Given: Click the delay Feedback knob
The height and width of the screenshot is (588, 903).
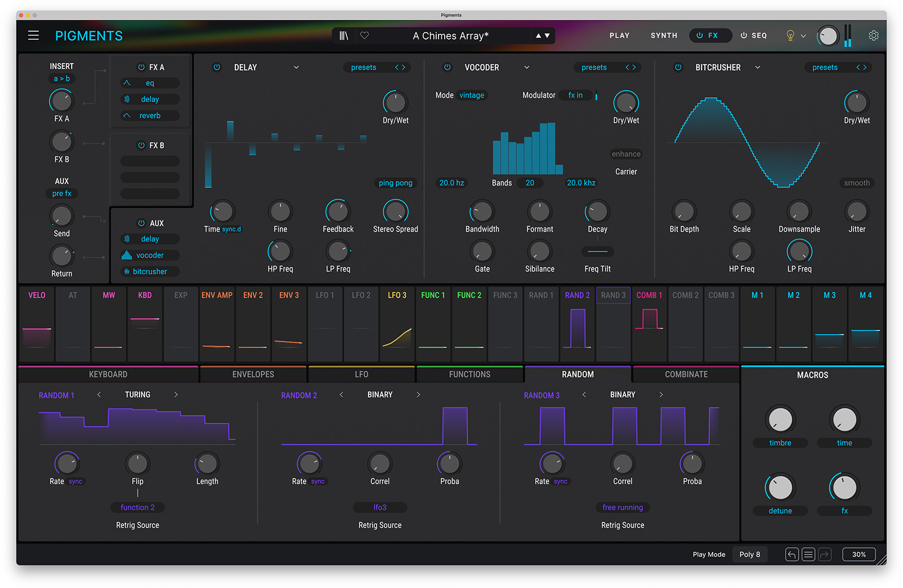Looking at the screenshot, I should click(x=338, y=212).
